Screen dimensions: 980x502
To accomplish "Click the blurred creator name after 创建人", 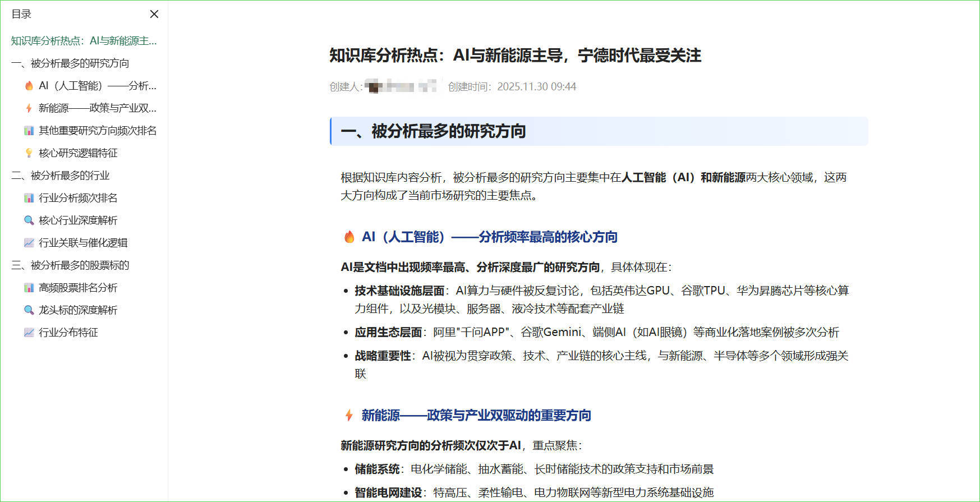I will (401, 86).
